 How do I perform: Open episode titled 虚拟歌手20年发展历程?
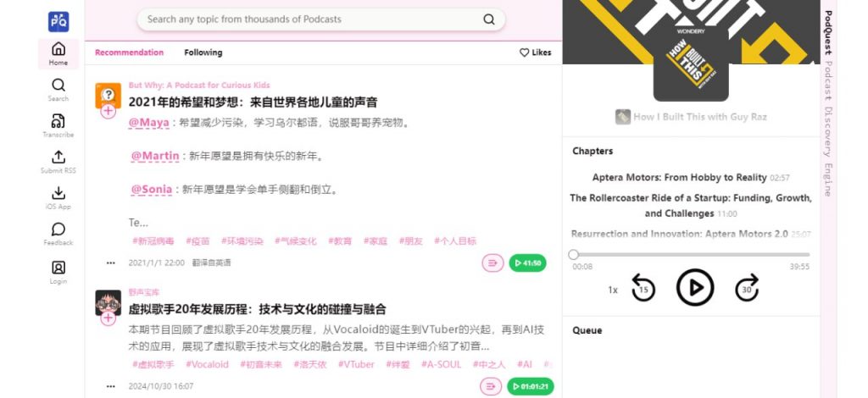pyautogui.click(x=258, y=309)
